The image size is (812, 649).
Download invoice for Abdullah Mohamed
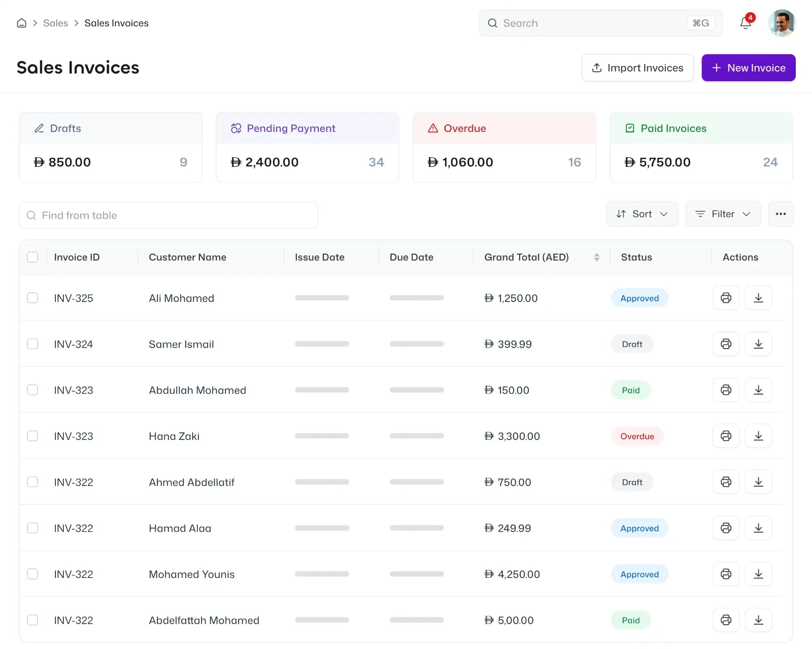click(x=758, y=390)
